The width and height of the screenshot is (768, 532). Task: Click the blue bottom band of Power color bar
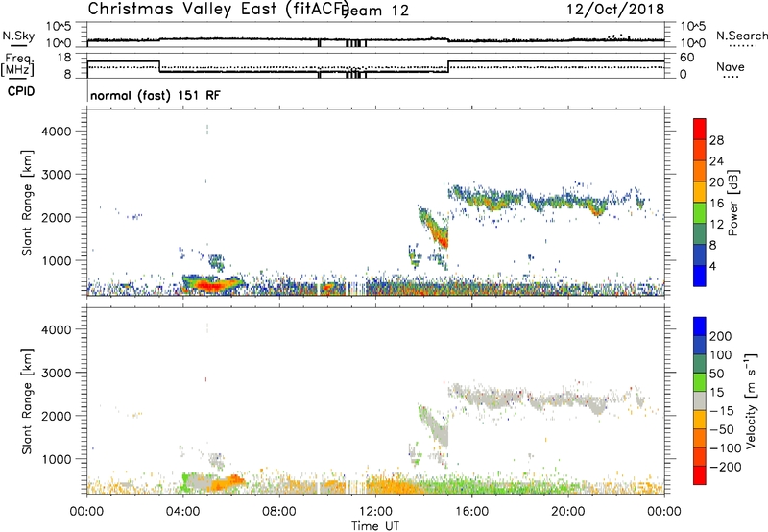pos(700,276)
